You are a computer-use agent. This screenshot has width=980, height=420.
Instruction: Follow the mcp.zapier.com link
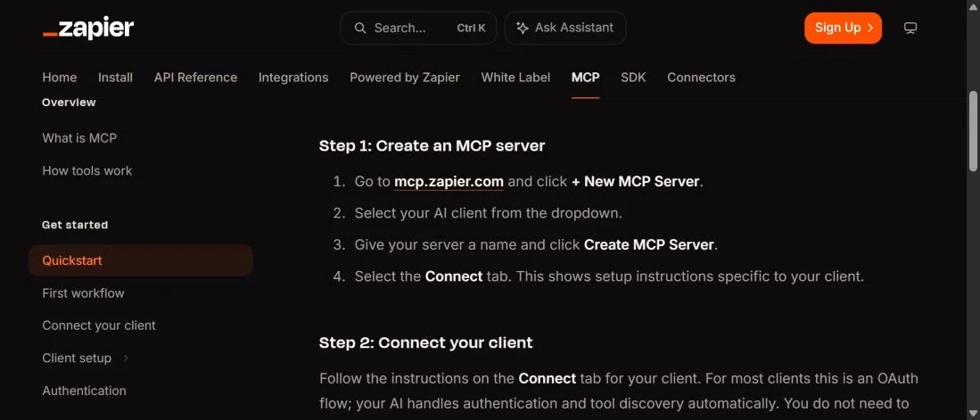coord(449,182)
